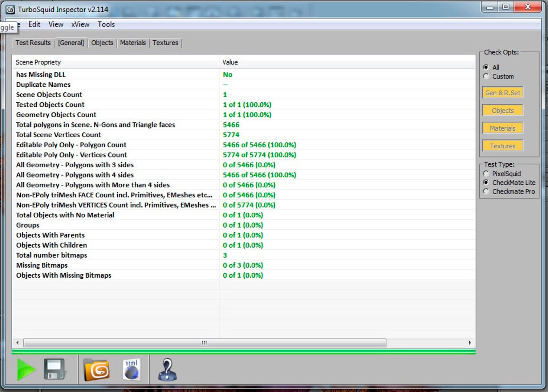Click the green progress bar
Screen dimensions: 548x392
pyautogui.click(x=244, y=351)
